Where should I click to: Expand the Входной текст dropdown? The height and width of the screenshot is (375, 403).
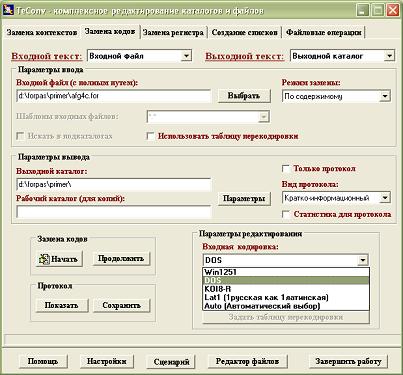point(186,56)
